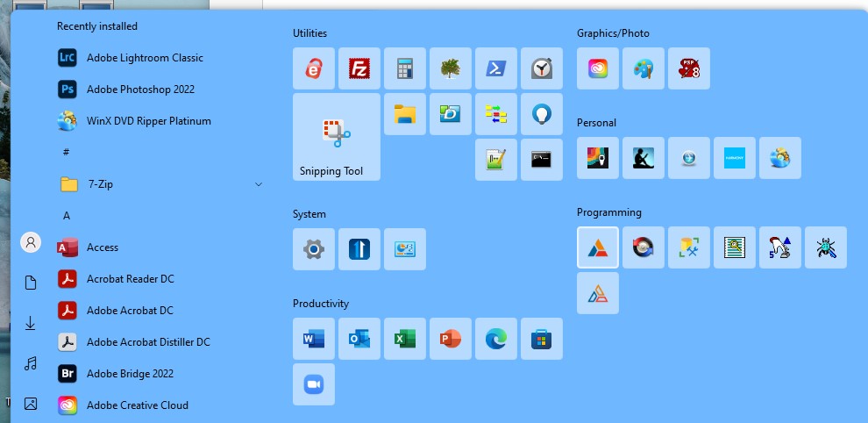868x423 pixels.
Task: Click the 'A' letter header in the list
Action: tap(67, 216)
